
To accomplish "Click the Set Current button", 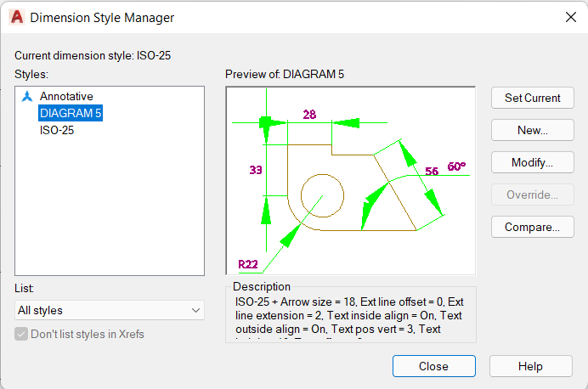I will tap(533, 98).
